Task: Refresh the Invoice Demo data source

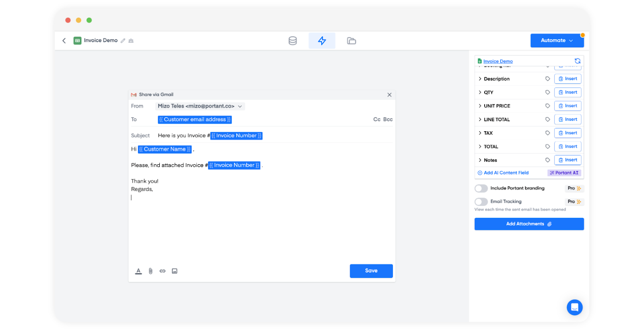Action: (578, 61)
